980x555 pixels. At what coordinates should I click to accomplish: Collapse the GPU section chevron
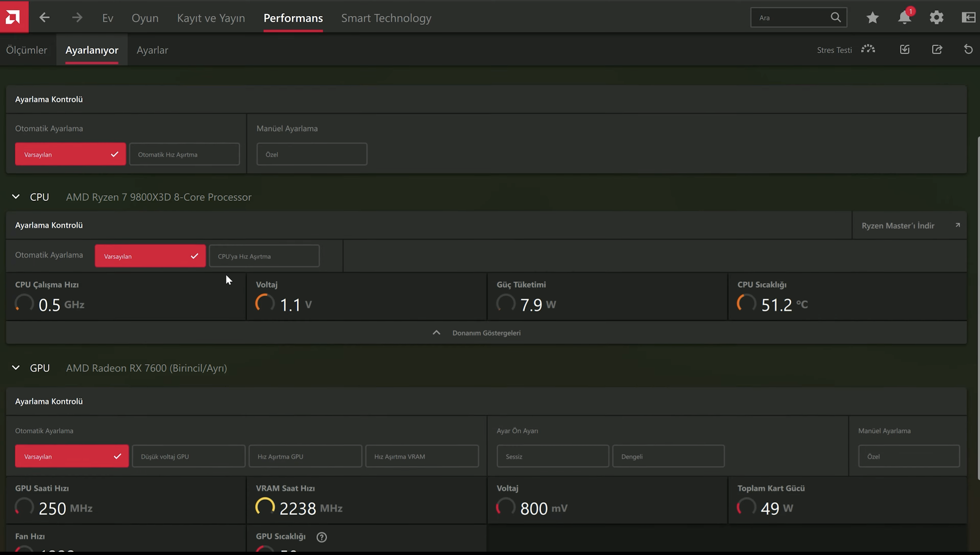point(16,368)
